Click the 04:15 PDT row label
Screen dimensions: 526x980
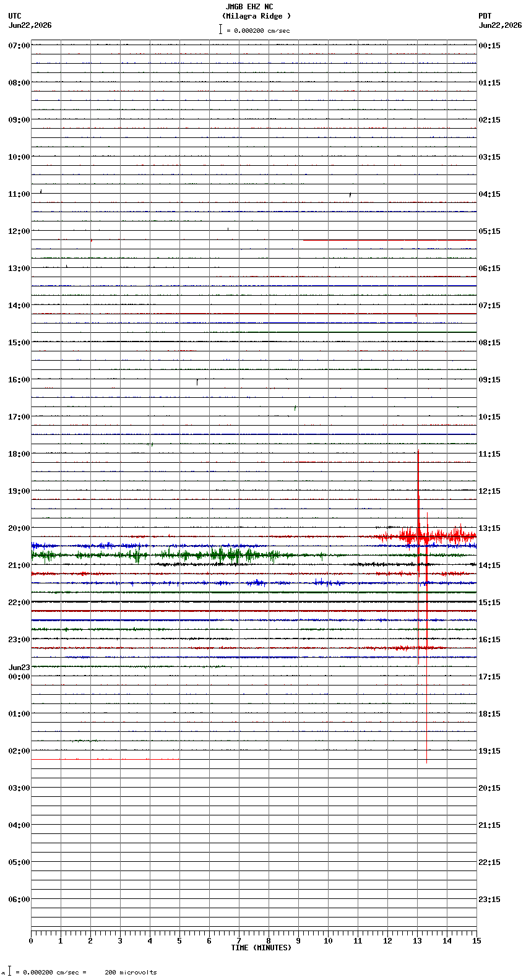[489, 194]
